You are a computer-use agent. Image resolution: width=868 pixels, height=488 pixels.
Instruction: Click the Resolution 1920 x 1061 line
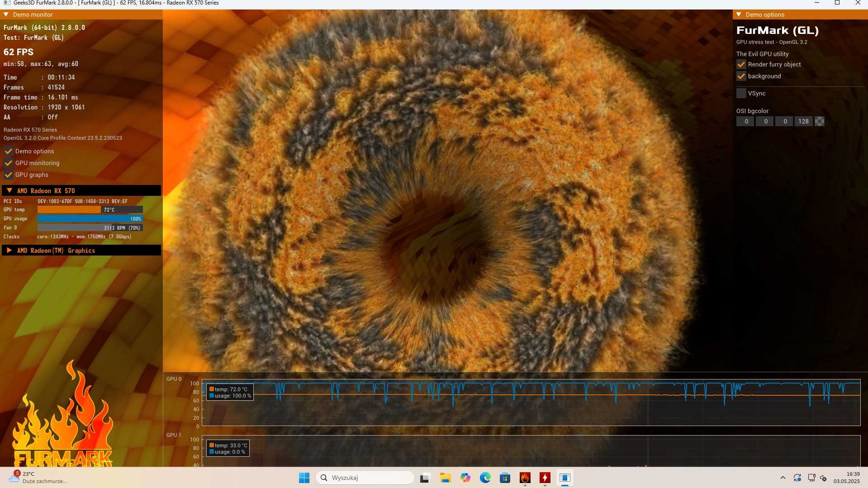point(44,107)
